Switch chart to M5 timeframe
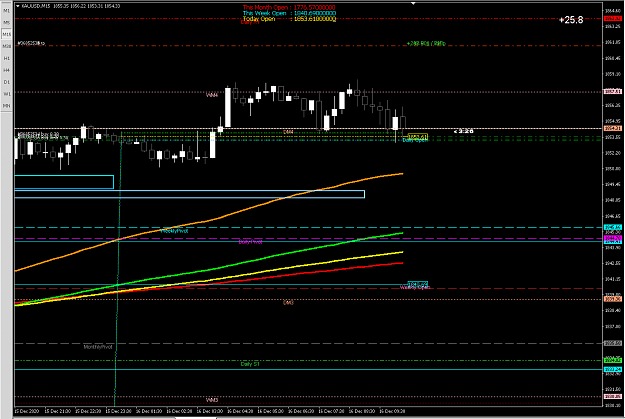625x419 pixels. point(6,23)
